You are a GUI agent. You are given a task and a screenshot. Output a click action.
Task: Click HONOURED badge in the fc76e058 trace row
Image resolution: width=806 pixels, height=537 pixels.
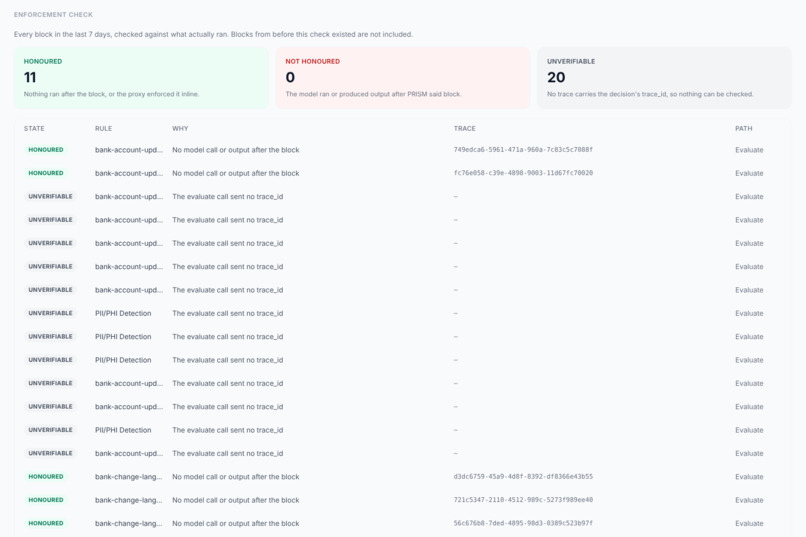(46, 173)
